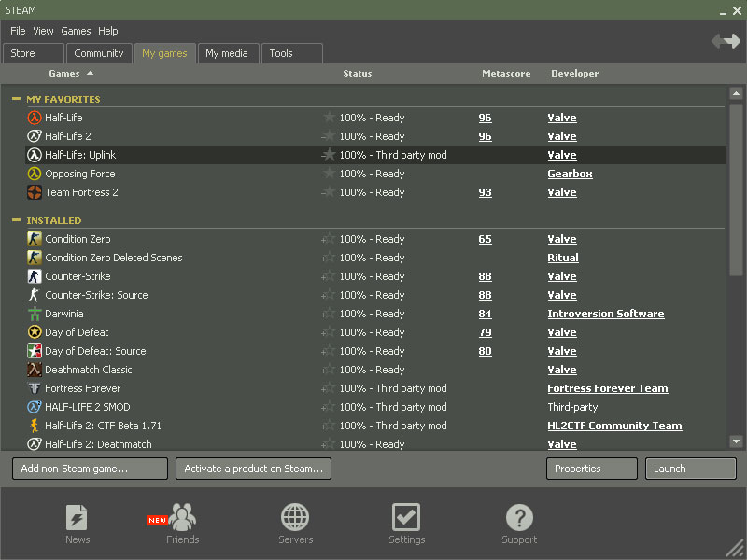Click the Deathmatch Classic icon
This screenshot has height=560, width=747.
[35, 370]
